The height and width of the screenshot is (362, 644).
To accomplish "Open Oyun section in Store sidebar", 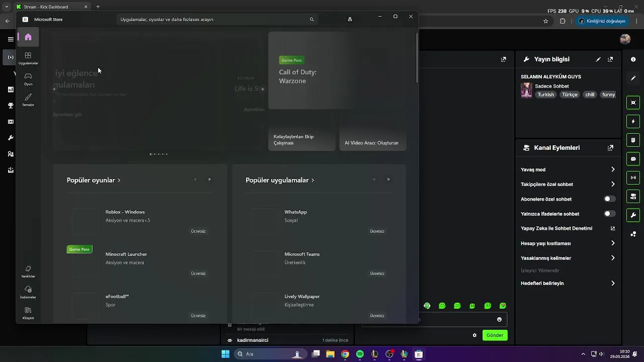I will tap(28, 79).
